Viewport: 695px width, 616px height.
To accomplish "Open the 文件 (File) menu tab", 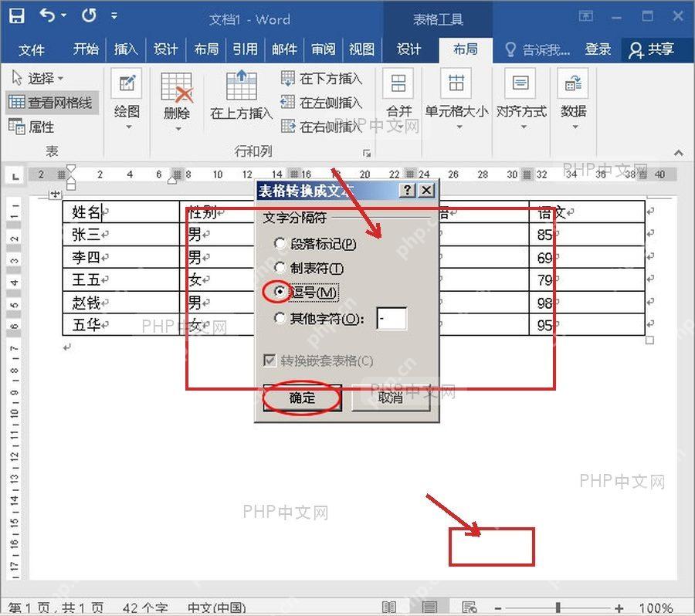I will pos(32,49).
